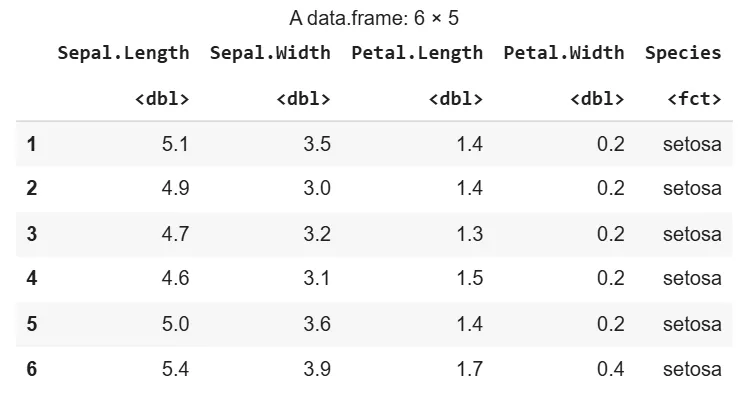The height and width of the screenshot is (400, 748).
Task: Click row index 6
Action: click(x=31, y=369)
